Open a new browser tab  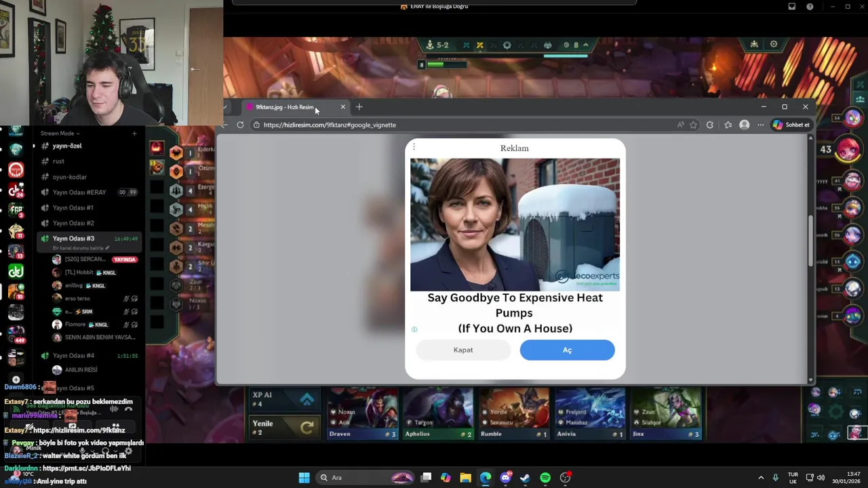(x=359, y=107)
